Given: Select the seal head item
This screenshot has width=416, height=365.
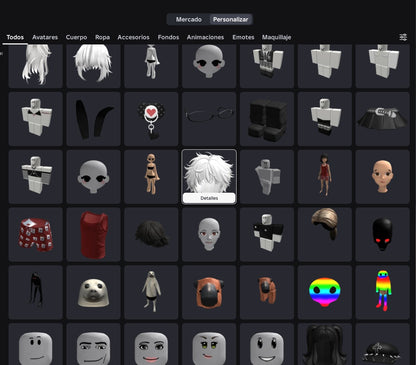Looking at the screenshot, I should pyautogui.click(x=93, y=292).
